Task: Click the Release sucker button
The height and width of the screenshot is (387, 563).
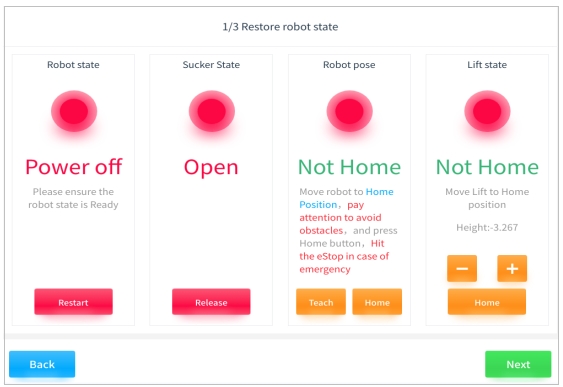Action: pyautogui.click(x=211, y=302)
